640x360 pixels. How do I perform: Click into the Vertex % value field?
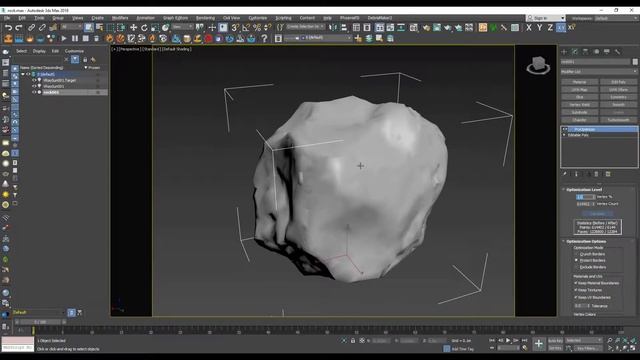[x=584, y=197]
